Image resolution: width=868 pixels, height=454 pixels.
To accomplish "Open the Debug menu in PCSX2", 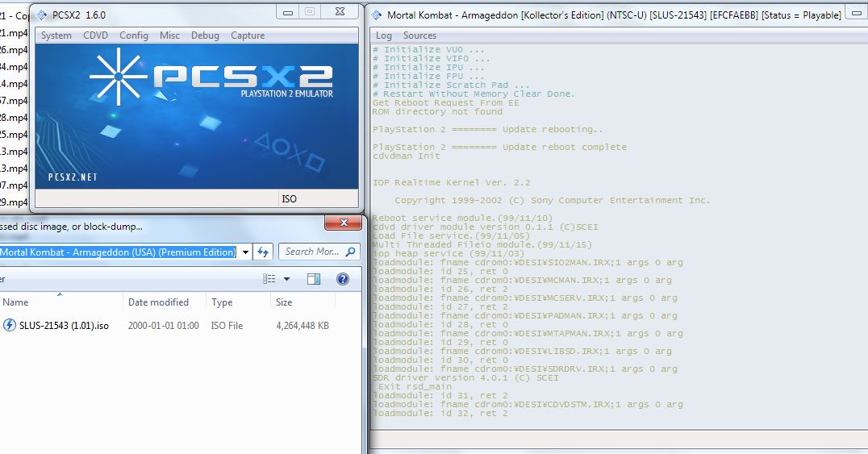I will click(205, 35).
